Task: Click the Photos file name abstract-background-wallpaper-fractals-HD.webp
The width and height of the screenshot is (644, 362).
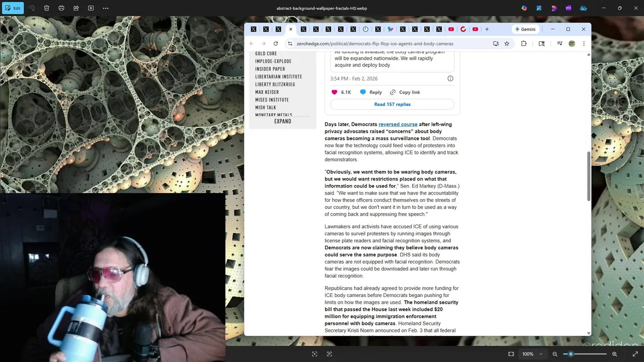Action: point(321,8)
